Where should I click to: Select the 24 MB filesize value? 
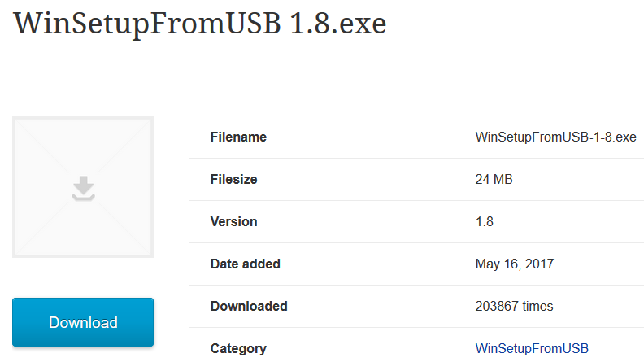[x=494, y=179]
